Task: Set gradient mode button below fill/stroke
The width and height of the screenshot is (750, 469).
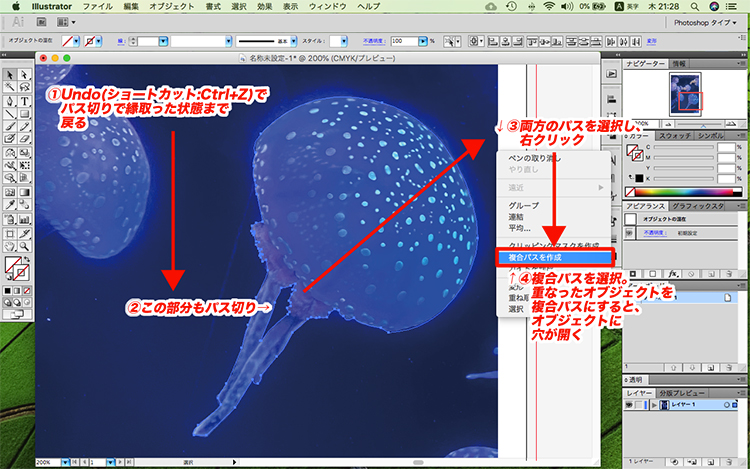Action: click(x=17, y=291)
